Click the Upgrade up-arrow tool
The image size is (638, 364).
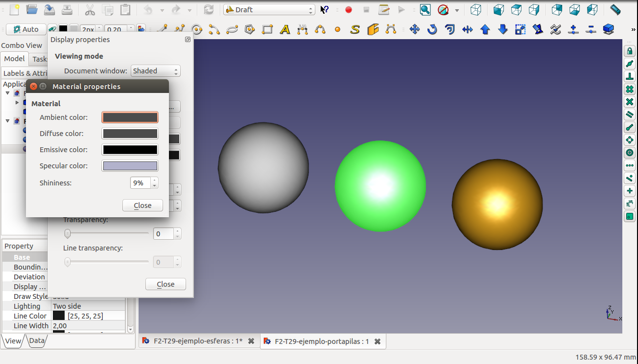click(485, 30)
